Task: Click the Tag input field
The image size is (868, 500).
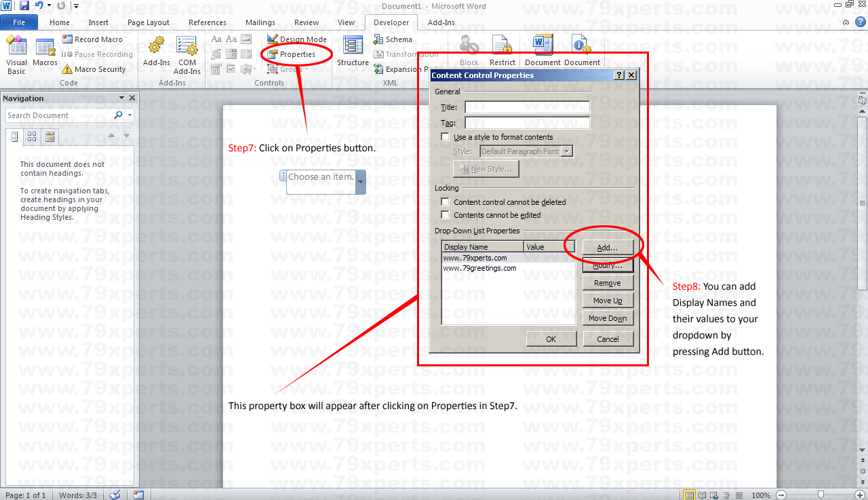Action: (527, 123)
